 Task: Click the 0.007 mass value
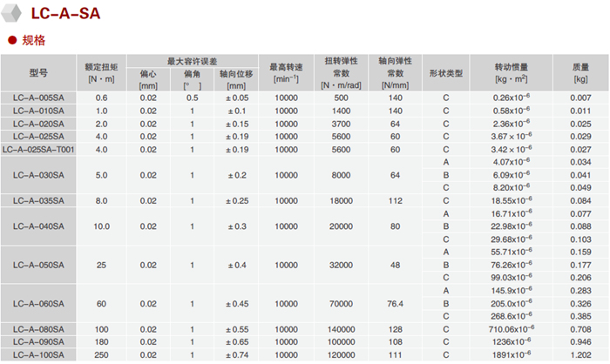pyautogui.click(x=580, y=98)
